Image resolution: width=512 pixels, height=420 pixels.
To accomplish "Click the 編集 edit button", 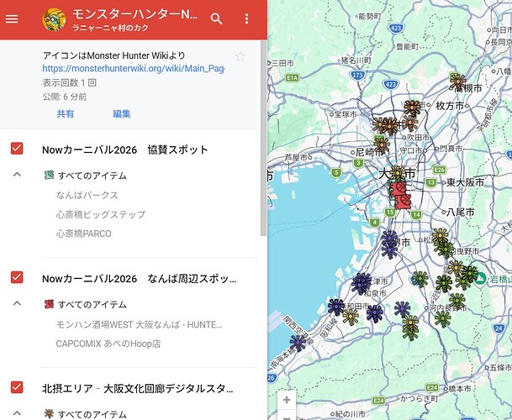I will tap(121, 113).
